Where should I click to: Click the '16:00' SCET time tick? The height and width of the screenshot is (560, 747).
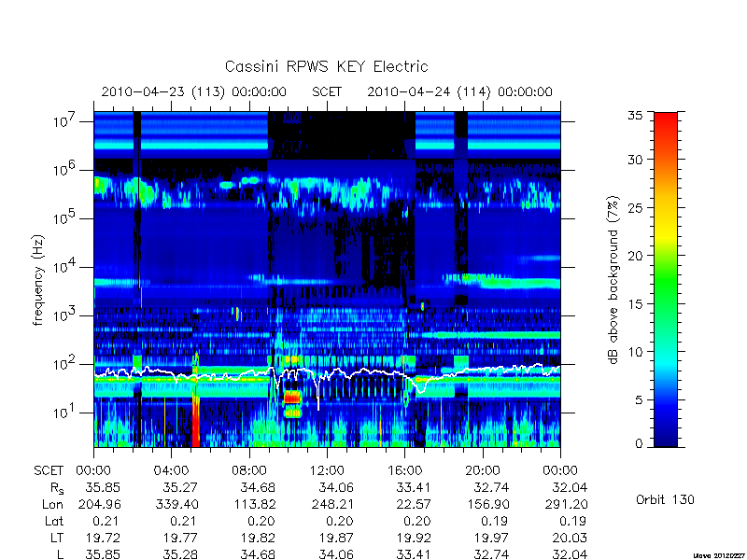404,471
